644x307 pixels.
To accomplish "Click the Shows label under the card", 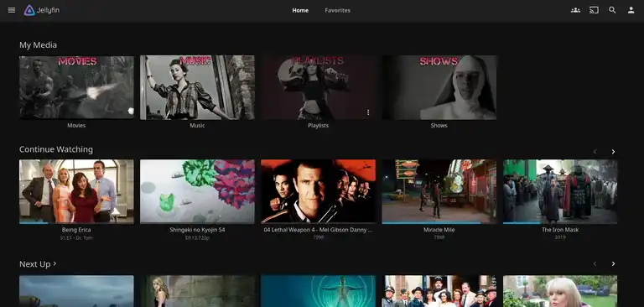I will pyautogui.click(x=439, y=125).
